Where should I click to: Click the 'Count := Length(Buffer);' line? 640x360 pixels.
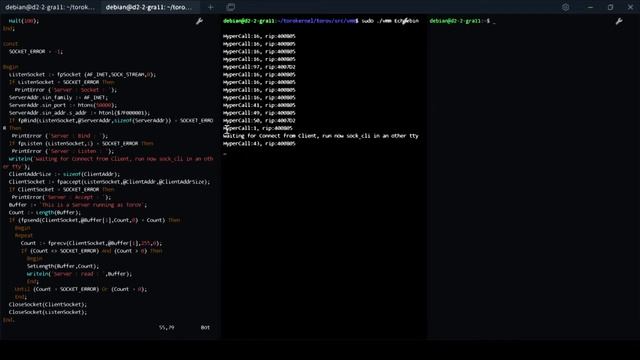[45, 213]
